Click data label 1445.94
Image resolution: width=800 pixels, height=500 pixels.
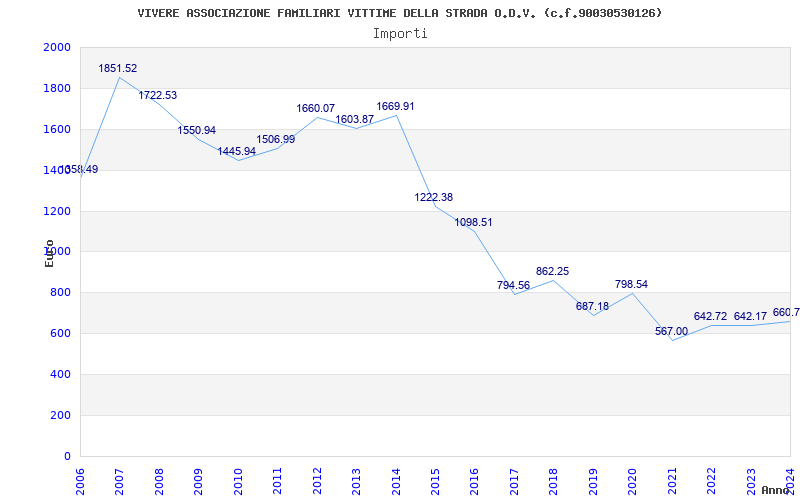tap(237, 152)
